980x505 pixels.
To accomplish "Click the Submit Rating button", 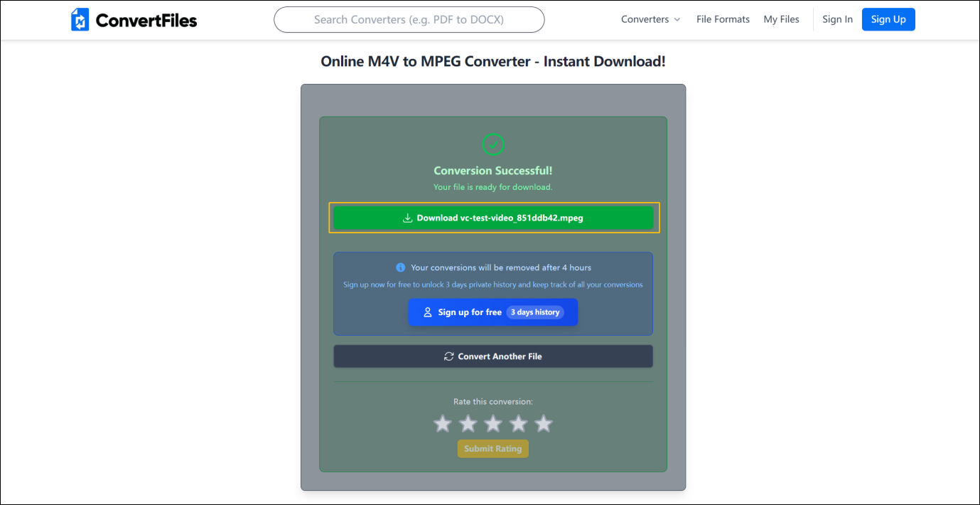I will point(492,448).
